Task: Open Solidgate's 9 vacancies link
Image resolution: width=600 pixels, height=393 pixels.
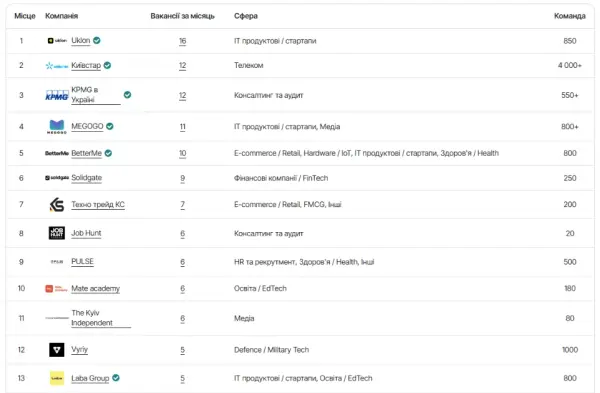Action: point(183,178)
